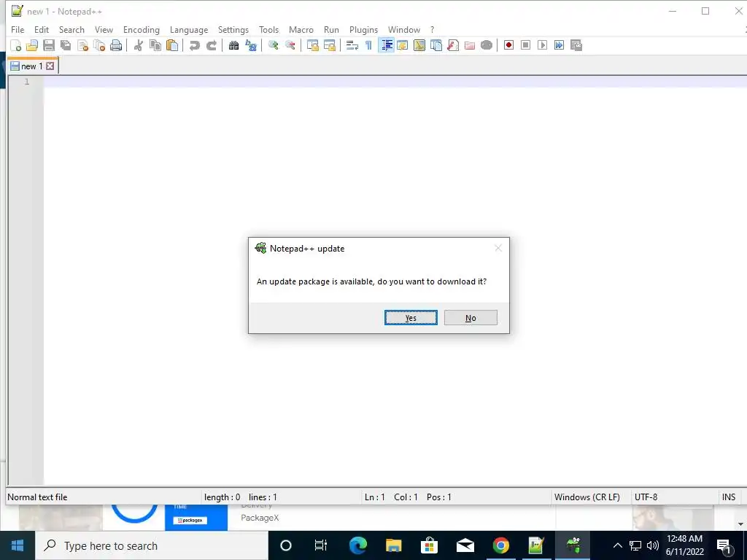Click the Windows Start button

tap(18, 545)
